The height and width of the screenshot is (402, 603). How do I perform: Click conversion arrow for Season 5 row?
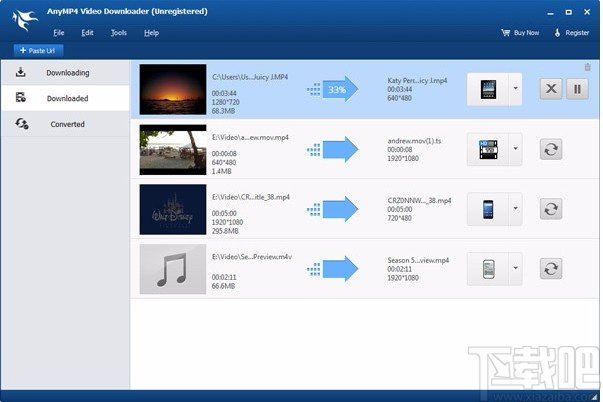[x=333, y=269]
